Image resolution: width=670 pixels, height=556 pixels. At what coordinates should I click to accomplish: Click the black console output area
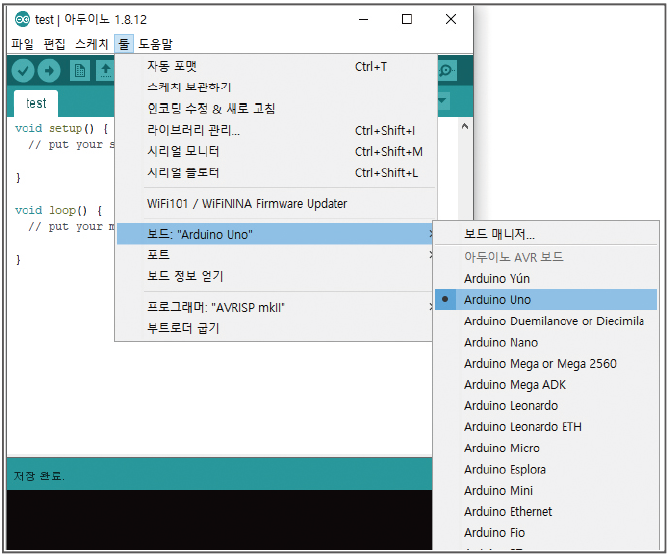tap(220, 520)
